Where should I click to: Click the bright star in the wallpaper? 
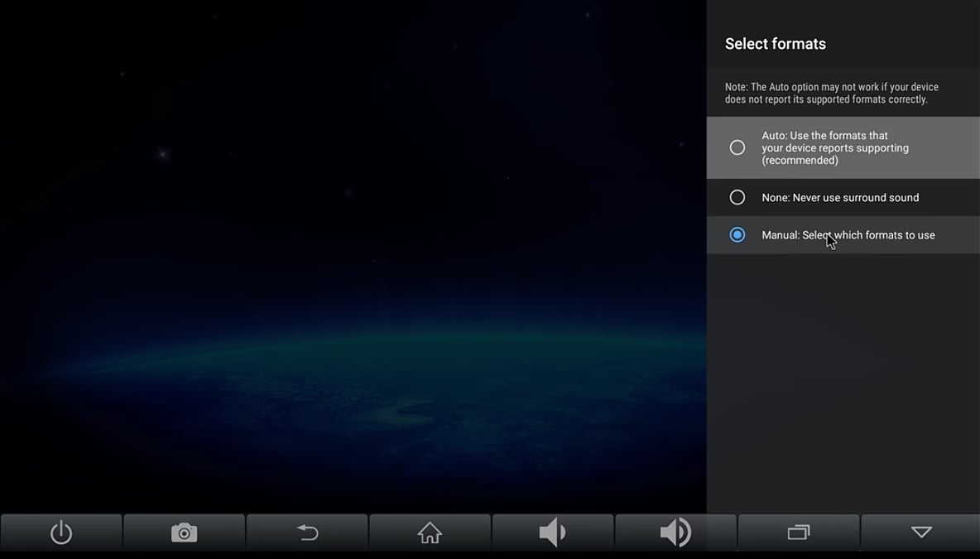(x=163, y=154)
